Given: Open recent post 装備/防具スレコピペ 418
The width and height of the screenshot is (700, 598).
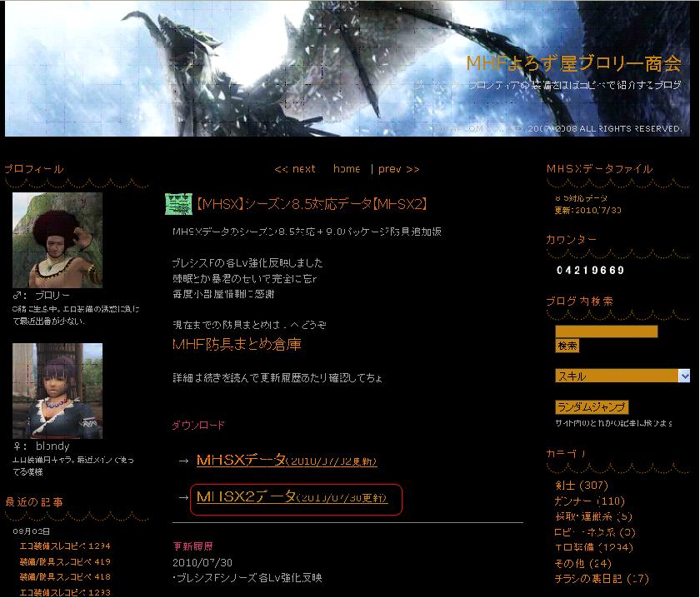Looking at the screenshot, I should [x=65, y=576].
